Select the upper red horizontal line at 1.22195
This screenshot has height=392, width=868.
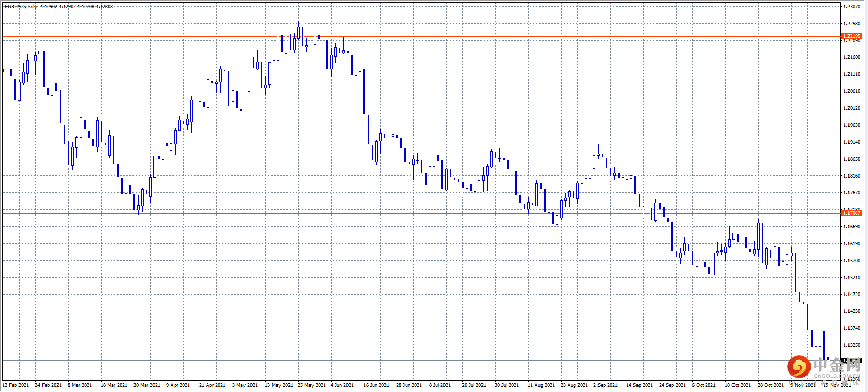tap(421, 36)
